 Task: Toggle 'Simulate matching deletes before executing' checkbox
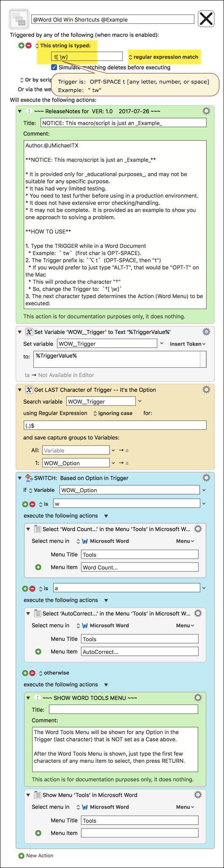[54, 67]
